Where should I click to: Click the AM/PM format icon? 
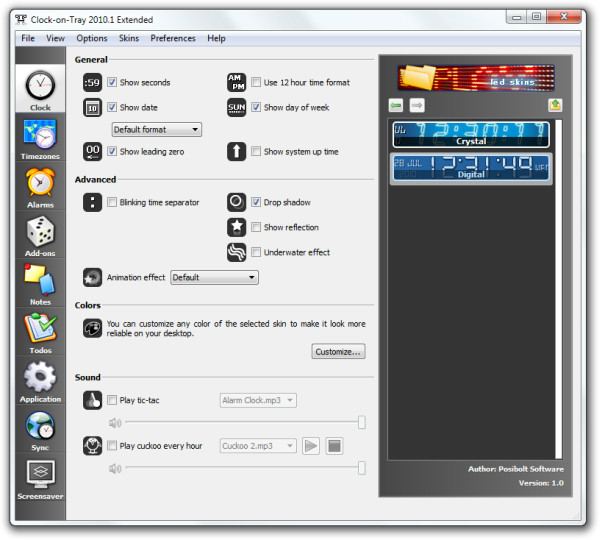point(236,82)
